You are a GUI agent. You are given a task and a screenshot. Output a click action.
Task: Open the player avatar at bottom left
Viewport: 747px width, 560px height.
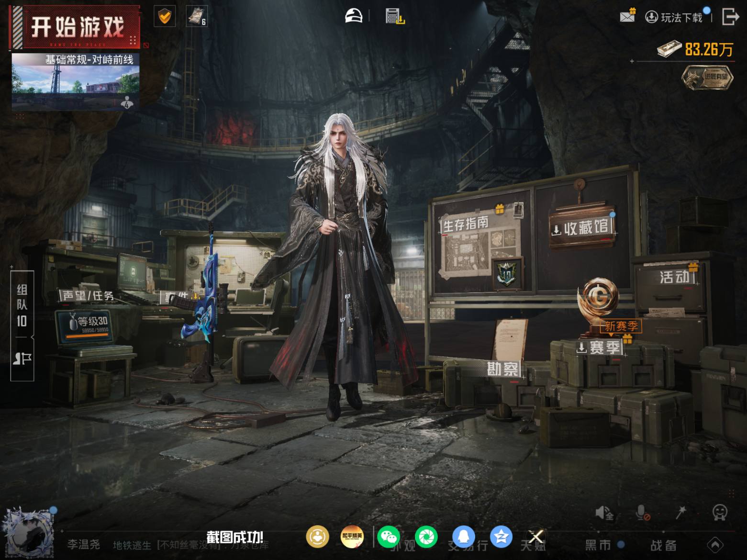28,533
